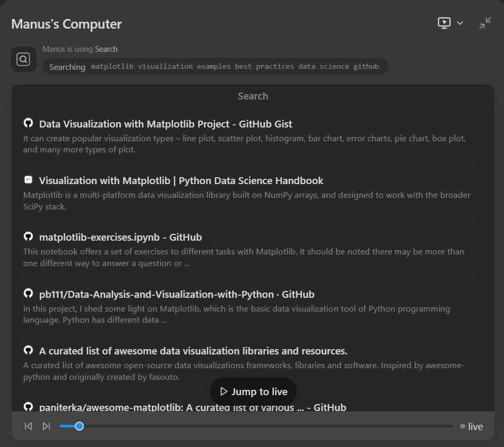
Task: Open pb111 Data-Analysis-and-Visualization-with-Python result
Action: 177,294
